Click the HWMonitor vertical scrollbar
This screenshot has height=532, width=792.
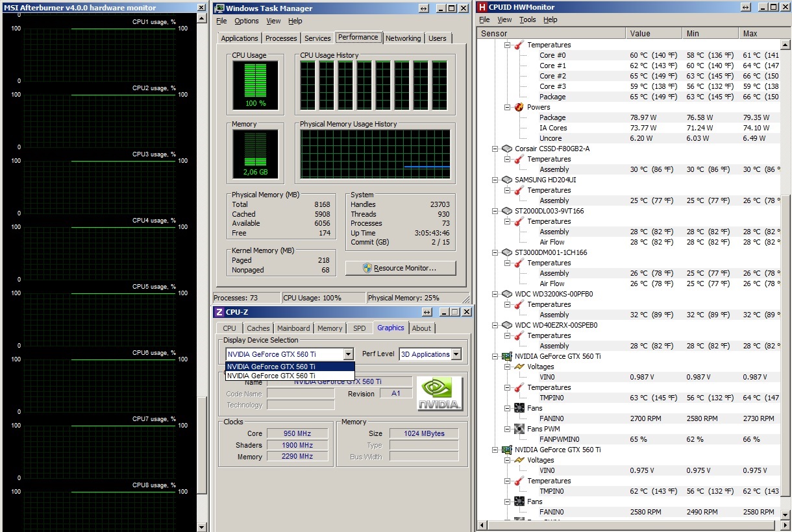tap(786, 279)
